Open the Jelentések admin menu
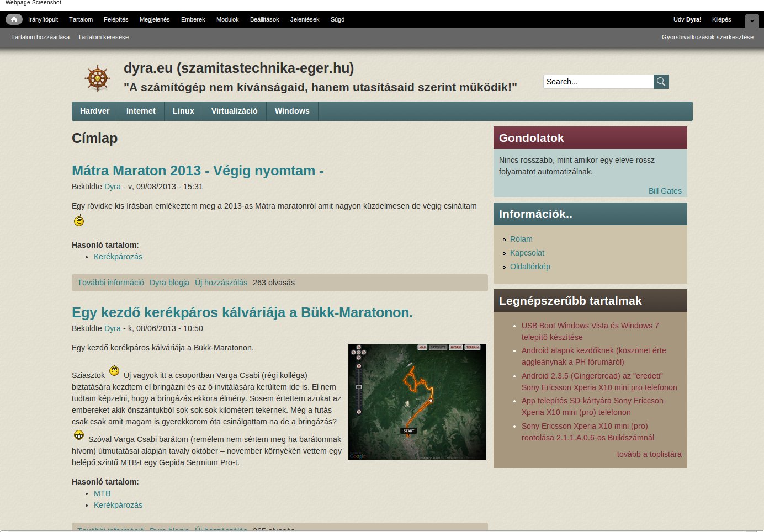764x532 pixels. tap(305, 19)
